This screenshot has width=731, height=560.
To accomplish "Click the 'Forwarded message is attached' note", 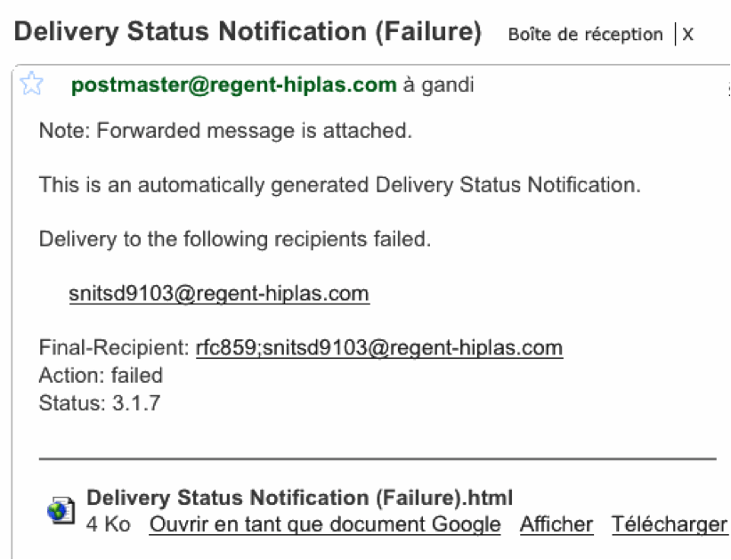I will tap(225, 132).
